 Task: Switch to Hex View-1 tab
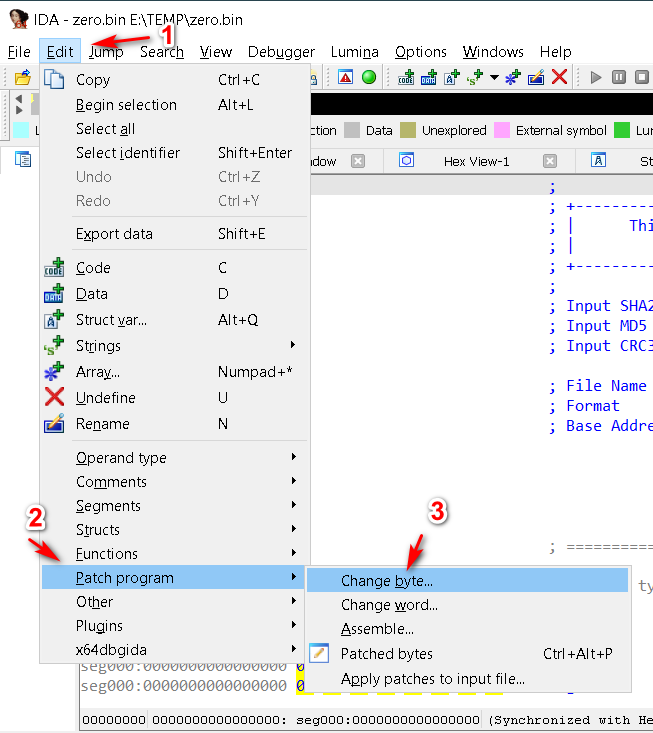pos(476,161)
